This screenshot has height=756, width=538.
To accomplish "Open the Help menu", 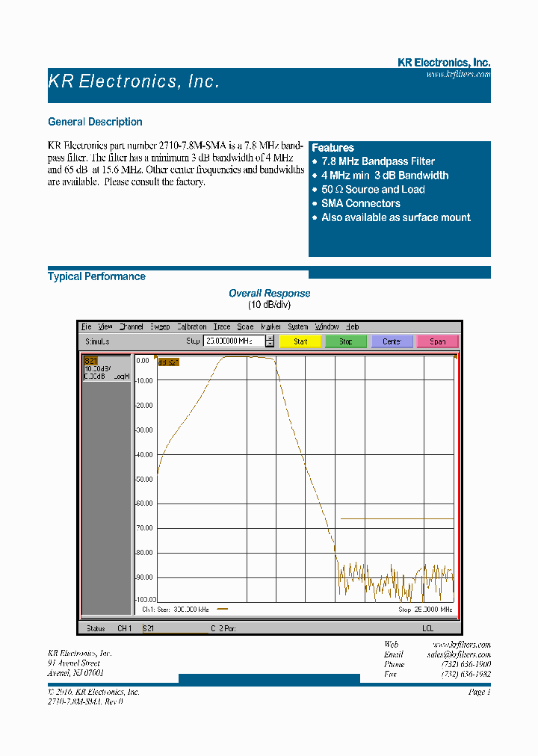I will point(353,327).
